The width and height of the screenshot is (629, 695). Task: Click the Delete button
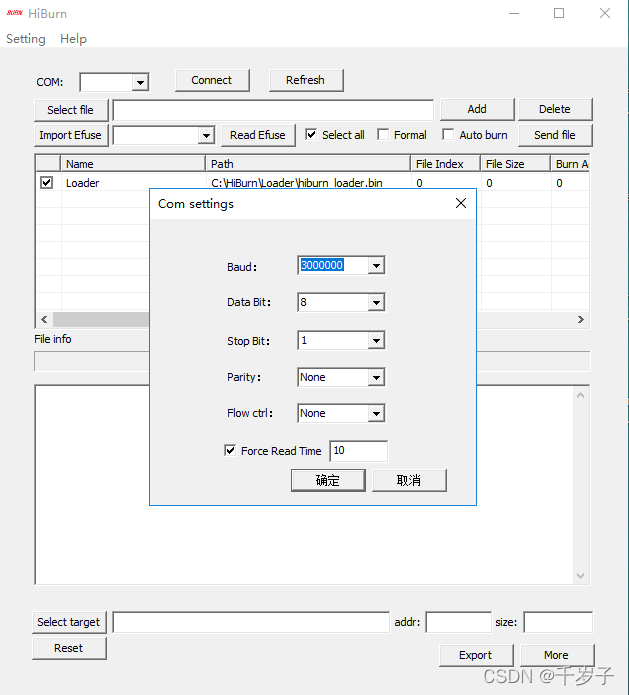pos(555,109)
